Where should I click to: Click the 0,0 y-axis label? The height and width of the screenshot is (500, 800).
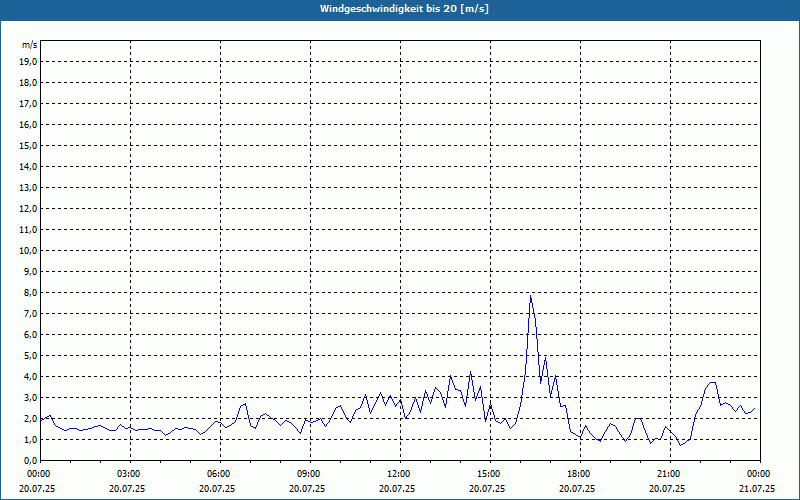tap(31, 460)
